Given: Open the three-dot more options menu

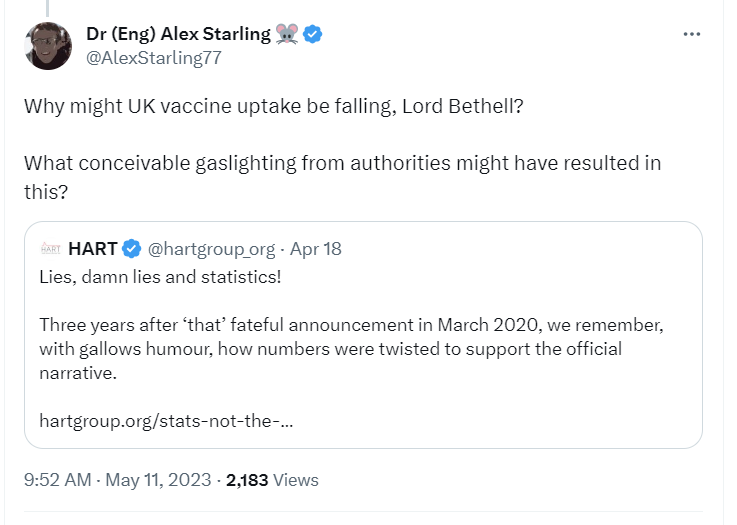Looking at the screenshot, I should click(692, 34).
